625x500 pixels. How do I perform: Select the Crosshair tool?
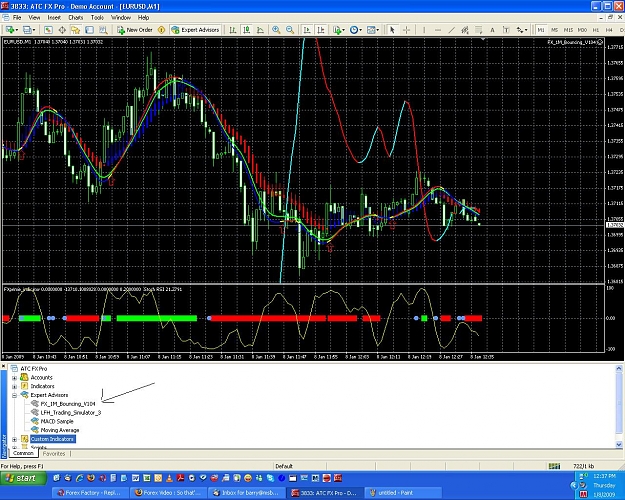pos(406,30)
